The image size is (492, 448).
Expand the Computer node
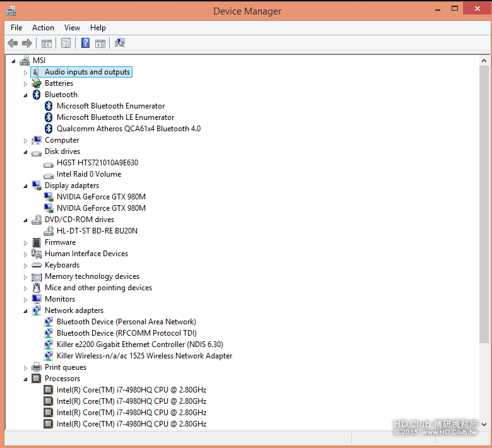25,141
